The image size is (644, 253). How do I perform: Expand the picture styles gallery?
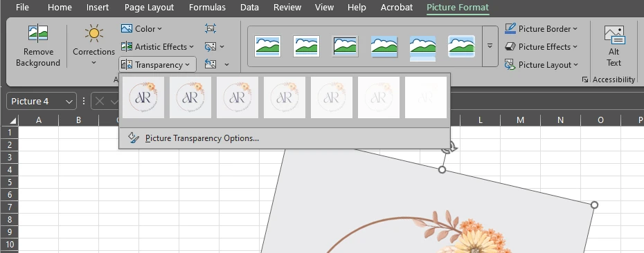pyautogui.click(x=490, y=46)
